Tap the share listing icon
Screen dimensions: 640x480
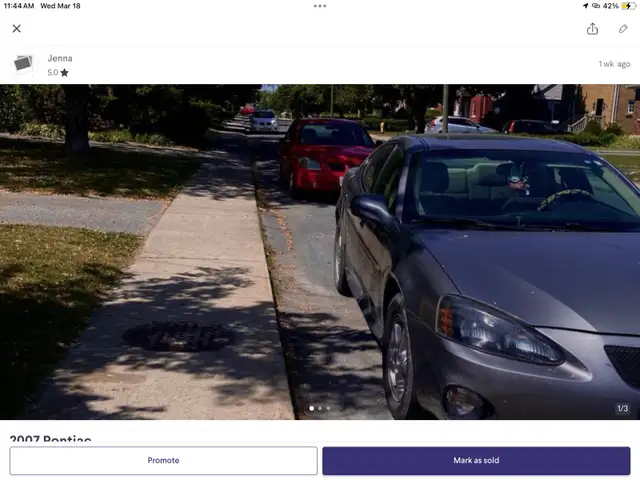click(592, 29)
